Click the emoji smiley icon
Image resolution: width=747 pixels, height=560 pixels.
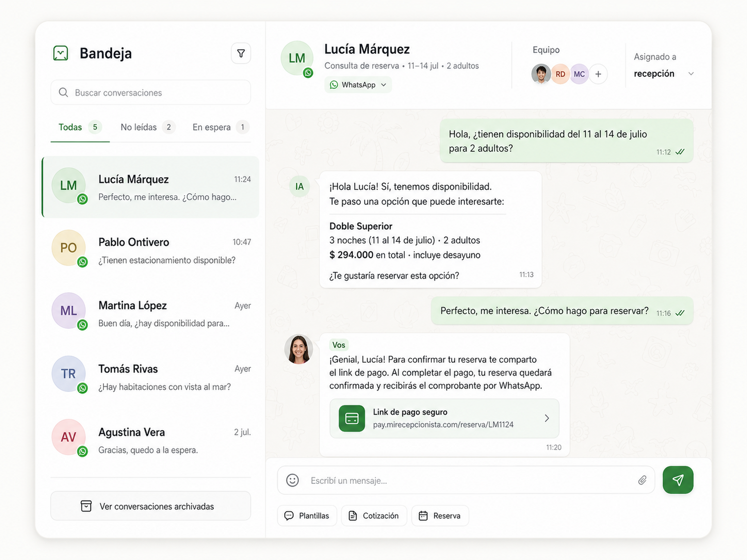click(292, 480)
